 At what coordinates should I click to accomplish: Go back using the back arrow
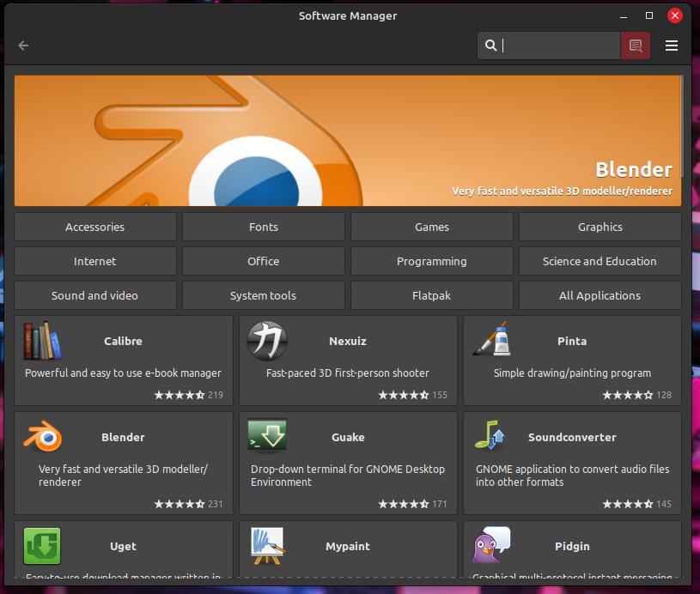[23, 45]
